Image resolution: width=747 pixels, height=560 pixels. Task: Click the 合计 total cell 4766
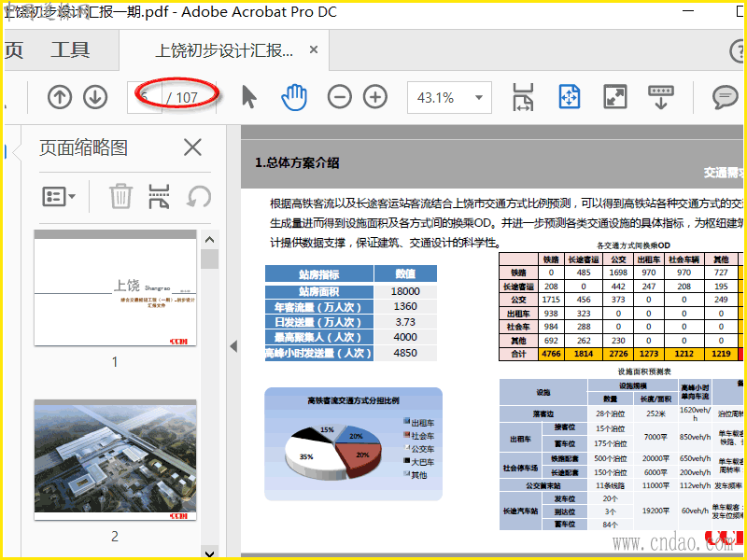[x=551, y=354]
